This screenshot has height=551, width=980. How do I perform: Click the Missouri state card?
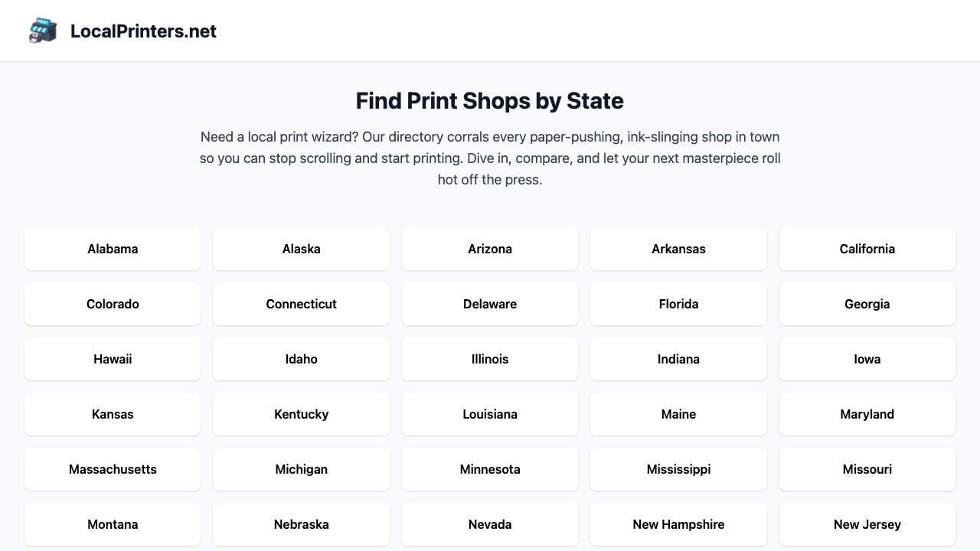click(x=867, y=469)
